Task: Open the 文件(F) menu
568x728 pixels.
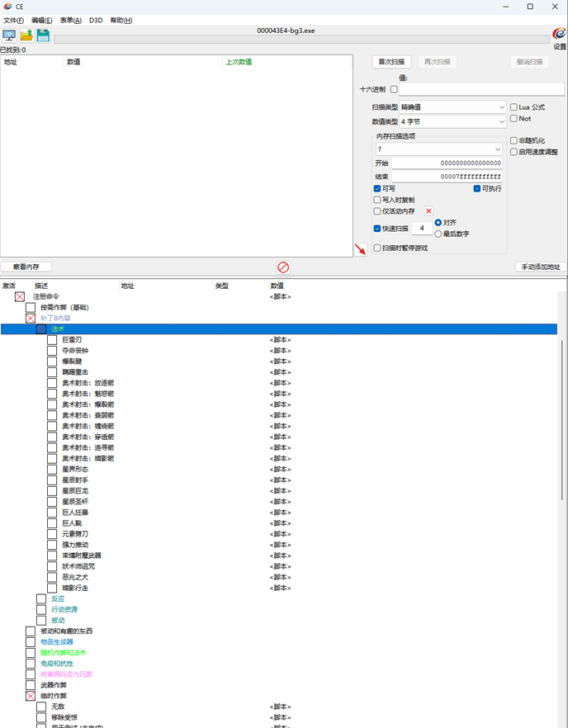Action: click(13, 21)
